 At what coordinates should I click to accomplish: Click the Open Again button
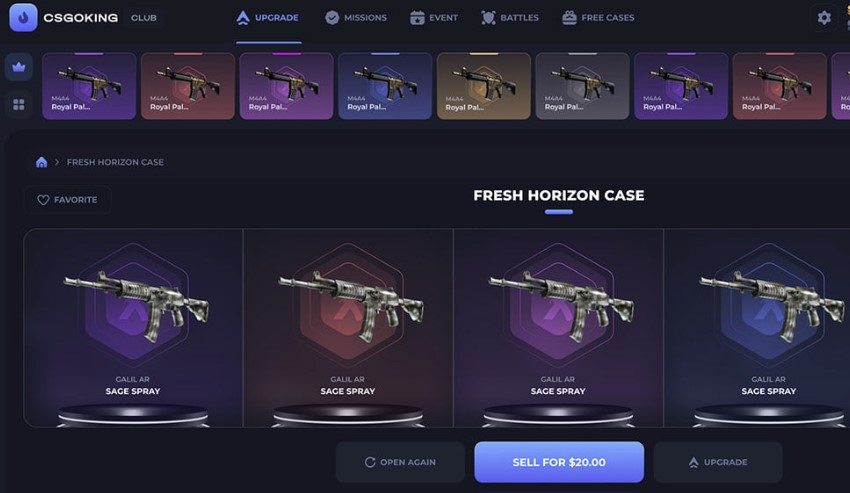400,462
